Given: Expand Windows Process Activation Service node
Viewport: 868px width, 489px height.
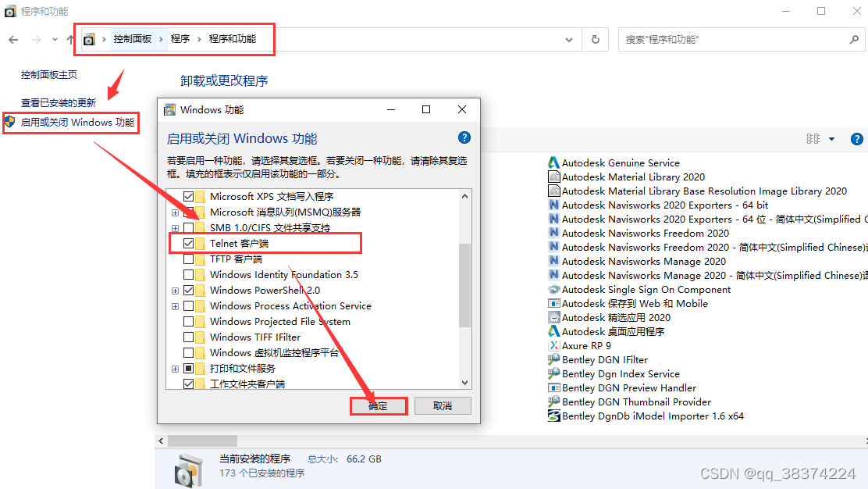Looking at the screenshot, I should click(175, 306).
